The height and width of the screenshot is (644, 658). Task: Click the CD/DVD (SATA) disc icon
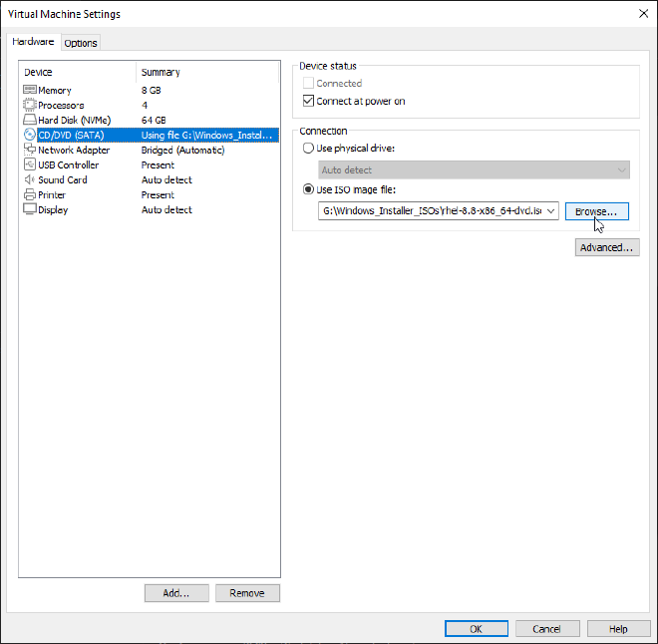30,135
